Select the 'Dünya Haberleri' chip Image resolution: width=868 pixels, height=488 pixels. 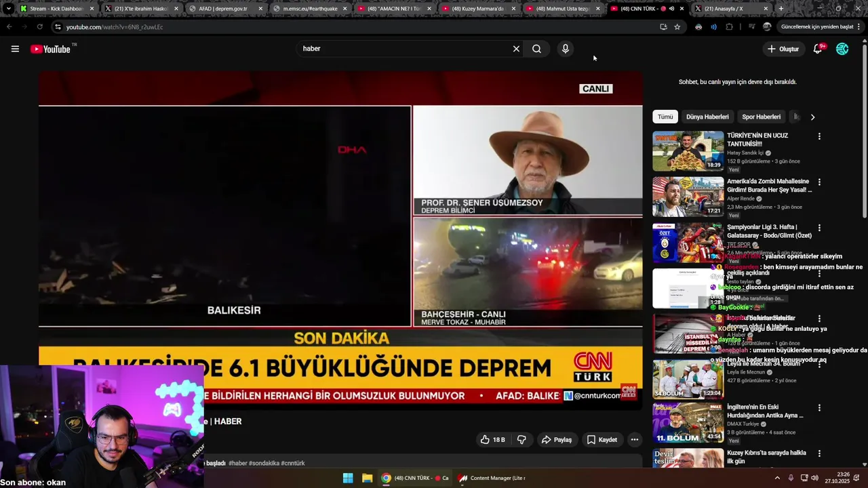707,117
